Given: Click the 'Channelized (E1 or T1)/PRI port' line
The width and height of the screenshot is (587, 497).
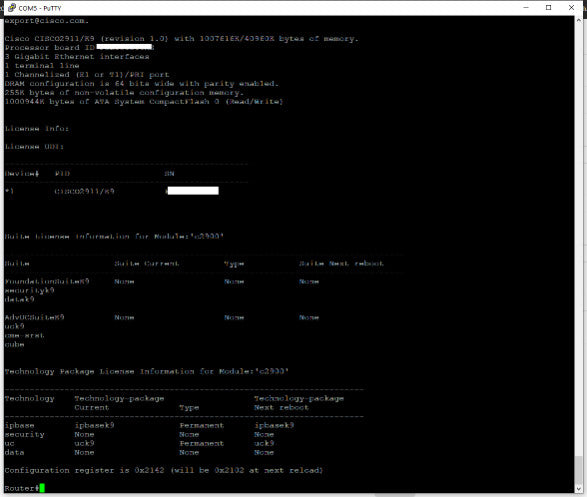Looking at the screenshot, I should (x=87, y=74).
